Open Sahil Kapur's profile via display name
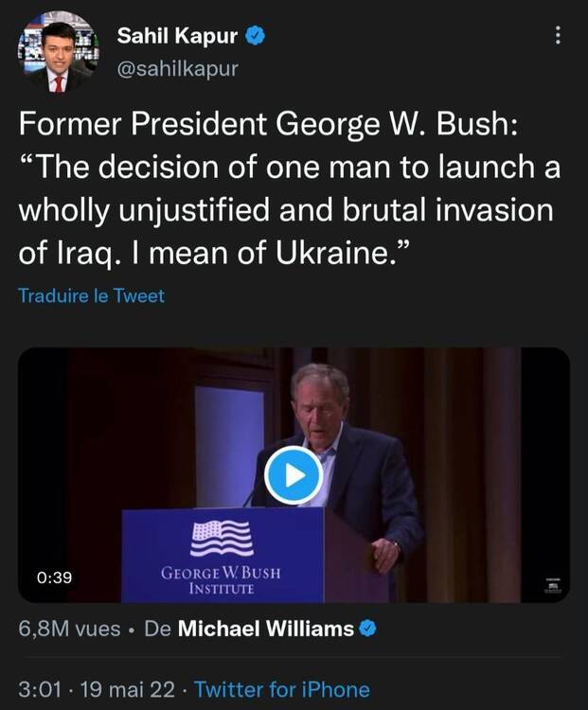588x710 pixels. [176, 36]
